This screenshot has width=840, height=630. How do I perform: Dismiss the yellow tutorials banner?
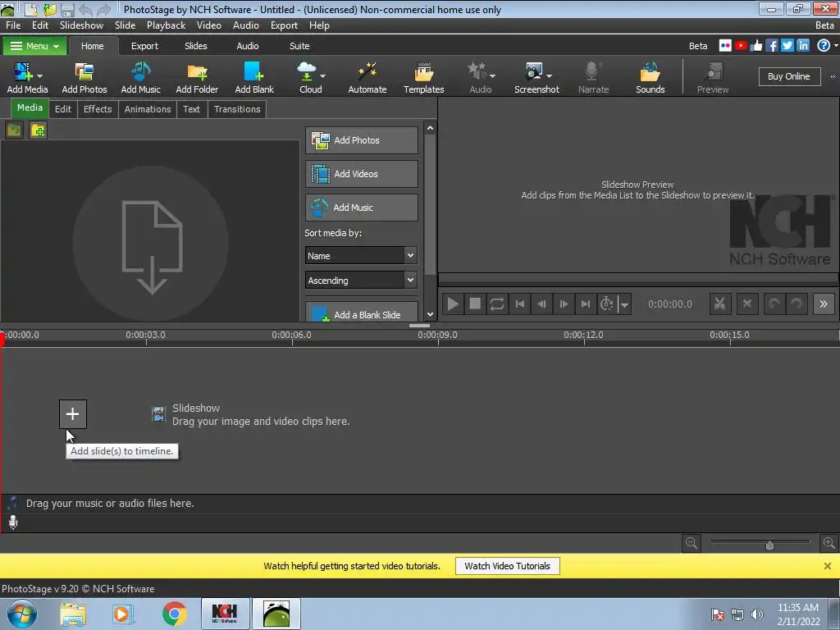(x=827, y=566)
